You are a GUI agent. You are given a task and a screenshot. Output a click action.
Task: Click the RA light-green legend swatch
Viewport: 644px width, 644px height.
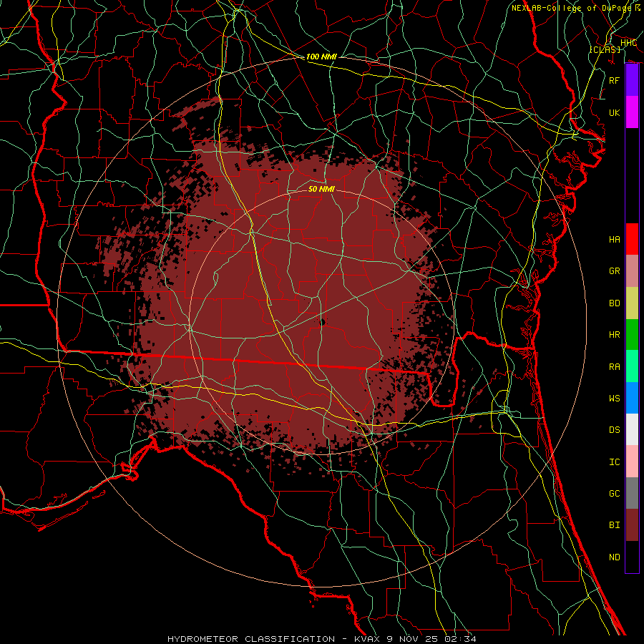[x=632, y=366]
